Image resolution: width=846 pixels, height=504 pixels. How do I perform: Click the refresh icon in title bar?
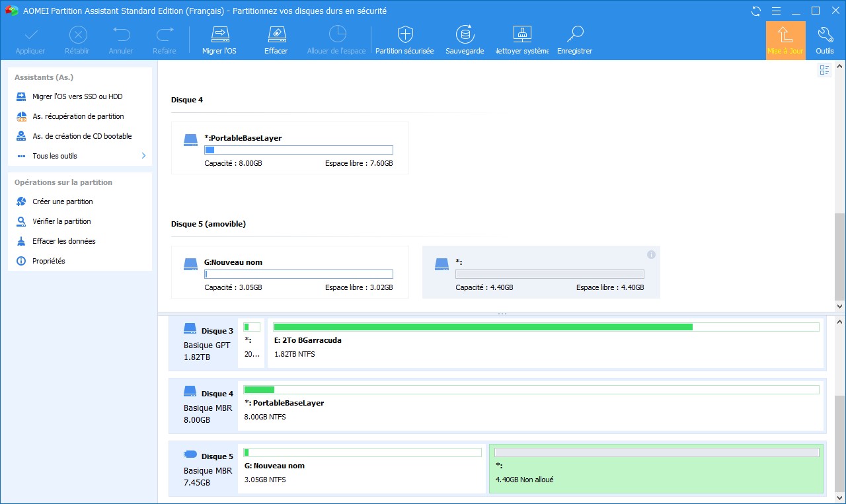click(x=757, y=11)
